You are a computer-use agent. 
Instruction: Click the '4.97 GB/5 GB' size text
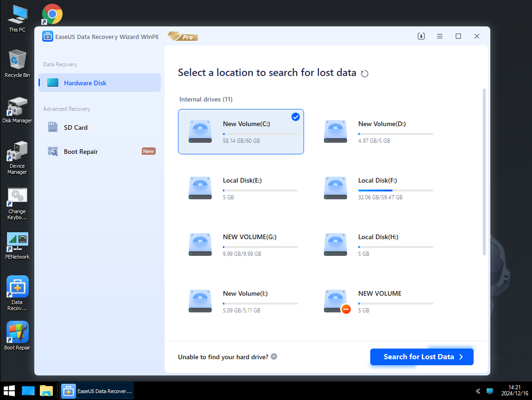[x=374, y=141]
